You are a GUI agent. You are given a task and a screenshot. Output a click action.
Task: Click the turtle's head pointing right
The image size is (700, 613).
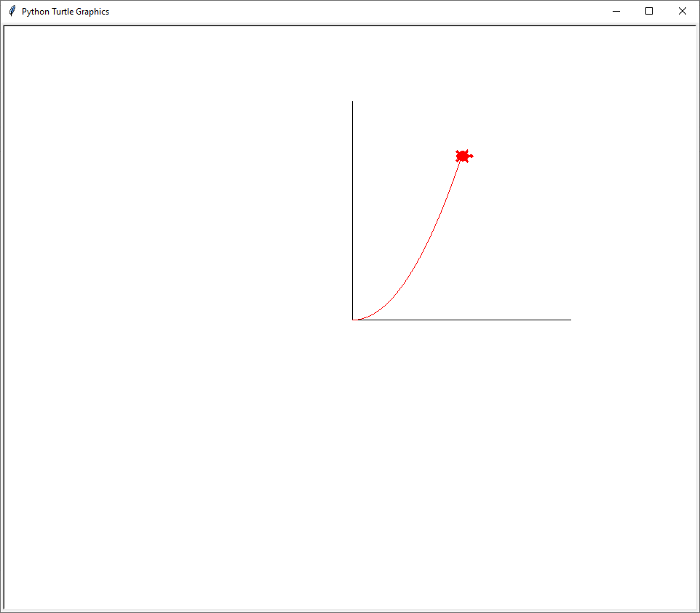click(x=472, y=156)
